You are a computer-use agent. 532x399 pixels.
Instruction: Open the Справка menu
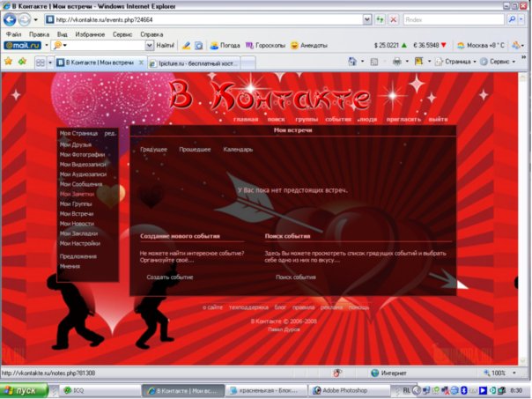pos(151,34)
